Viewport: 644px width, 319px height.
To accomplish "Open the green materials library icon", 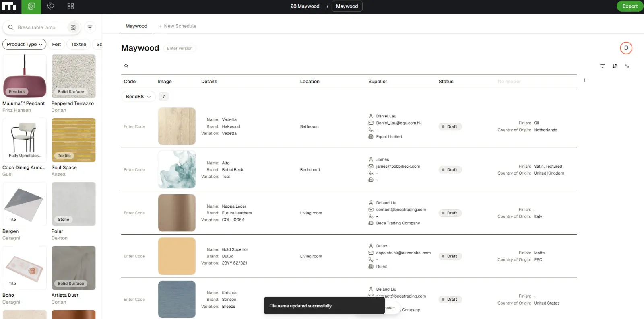I will (x=31, y=6).
